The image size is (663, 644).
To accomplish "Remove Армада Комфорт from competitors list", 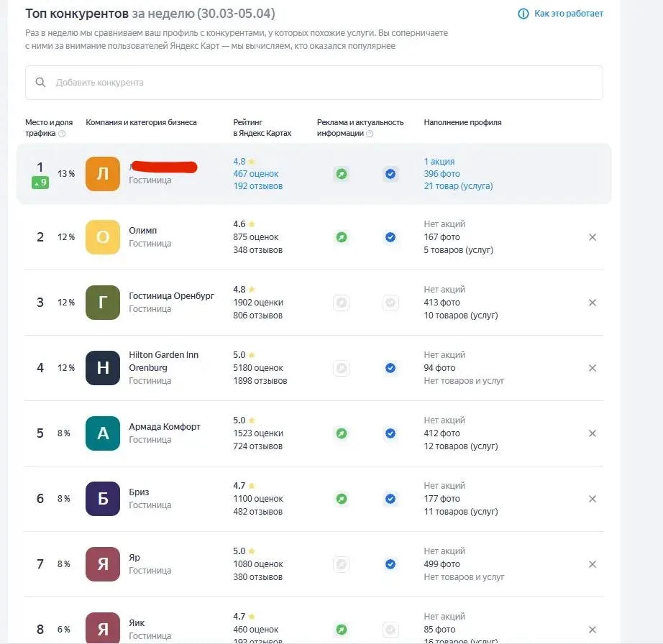I will pos(593,433).
